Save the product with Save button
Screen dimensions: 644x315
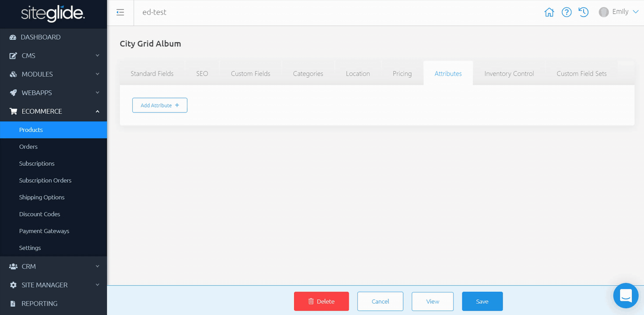(x=482, y=301)
